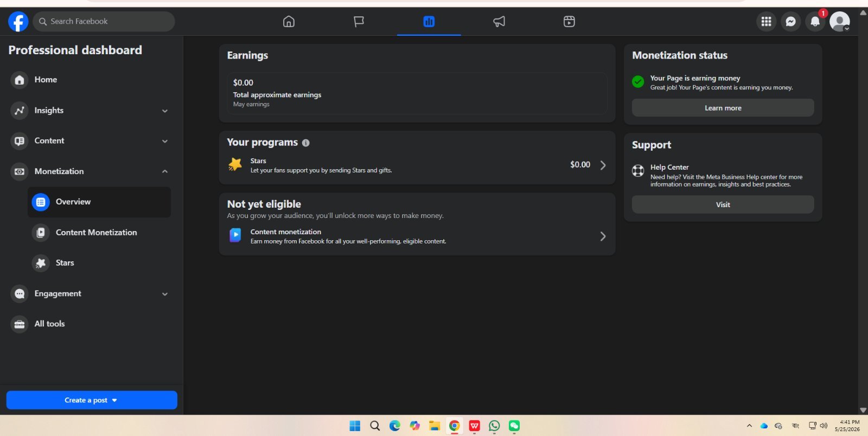This screenshot has width=868, height=436.
Task: Open Stars in the sidebar
Action: (x=99, y=263)
